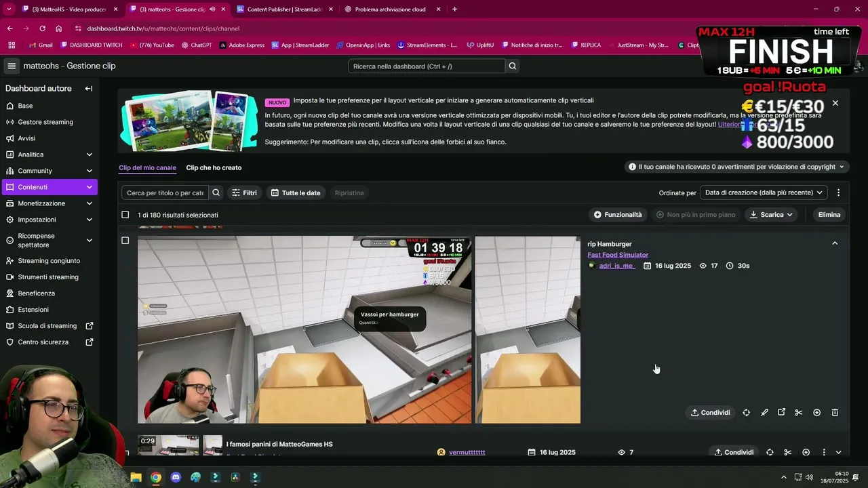This screenshot has height=488, width=868.
Task: Click the Elimina button
Action: coord(829,215)
